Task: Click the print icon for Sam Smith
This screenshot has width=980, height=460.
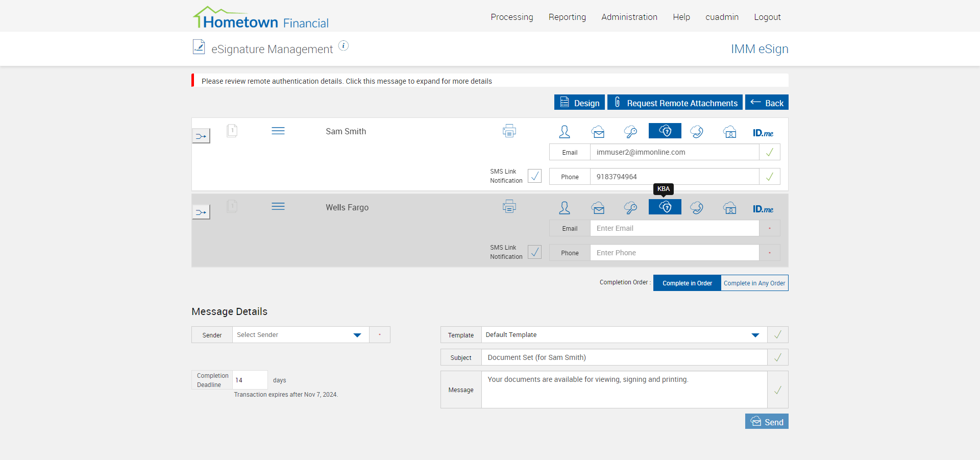Action: pos(509,131)
